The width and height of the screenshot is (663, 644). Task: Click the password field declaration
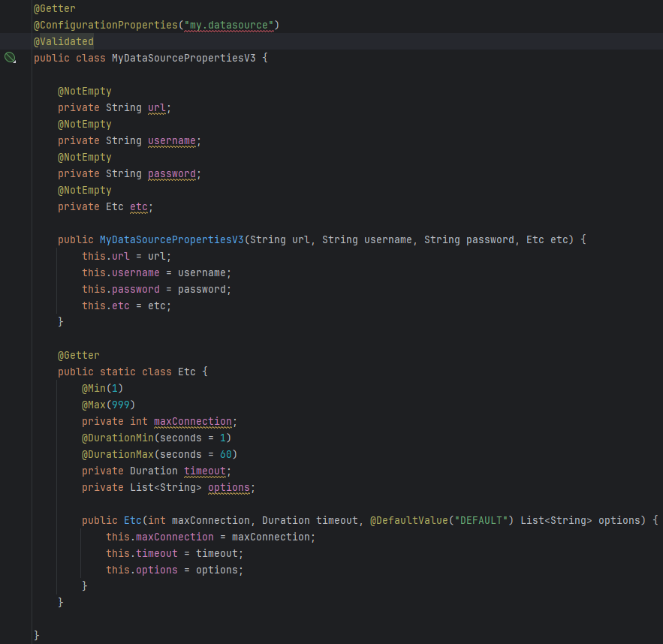(x=172, y=173)
